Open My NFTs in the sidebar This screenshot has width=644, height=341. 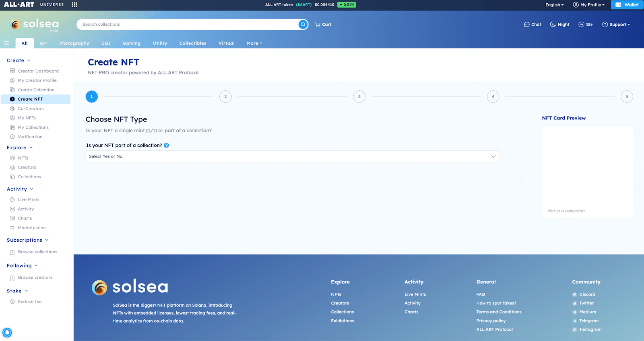pyautogui.click(x=23, y=118)
